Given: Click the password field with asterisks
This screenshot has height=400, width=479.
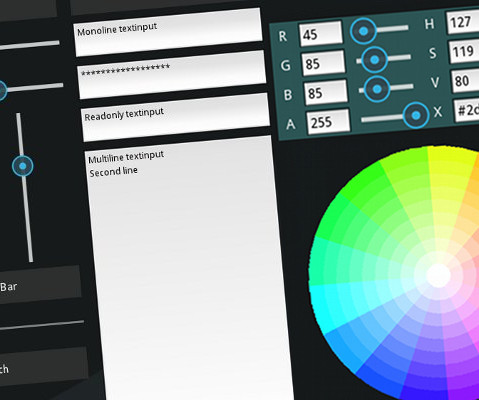Looking at the screenshot, I should [x=172, y=75].
